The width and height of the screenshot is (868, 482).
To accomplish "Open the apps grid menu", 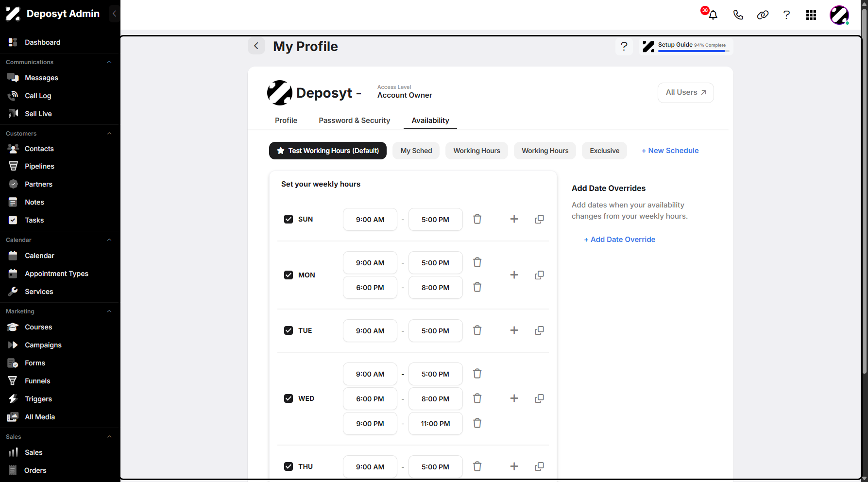I will (x=811, y=15).
